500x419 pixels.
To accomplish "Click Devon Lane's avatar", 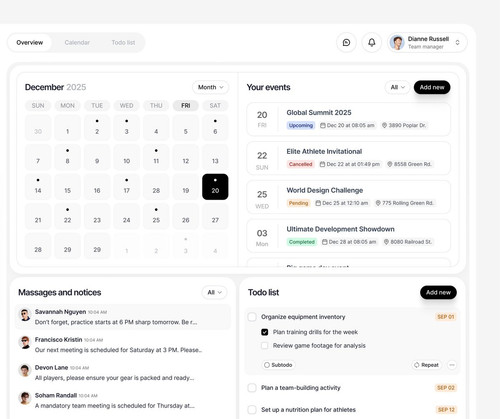I will tap(25, 370).
